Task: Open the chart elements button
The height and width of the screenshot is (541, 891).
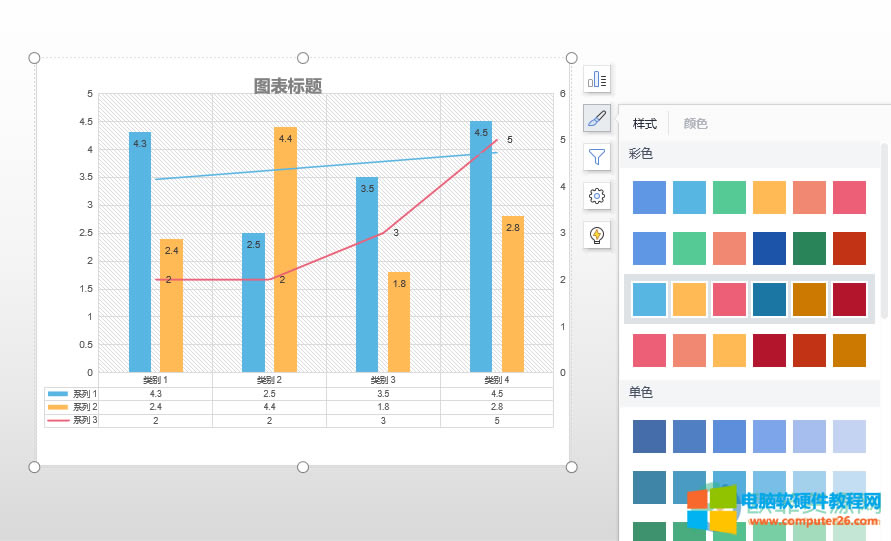Action: click(597, 79)
